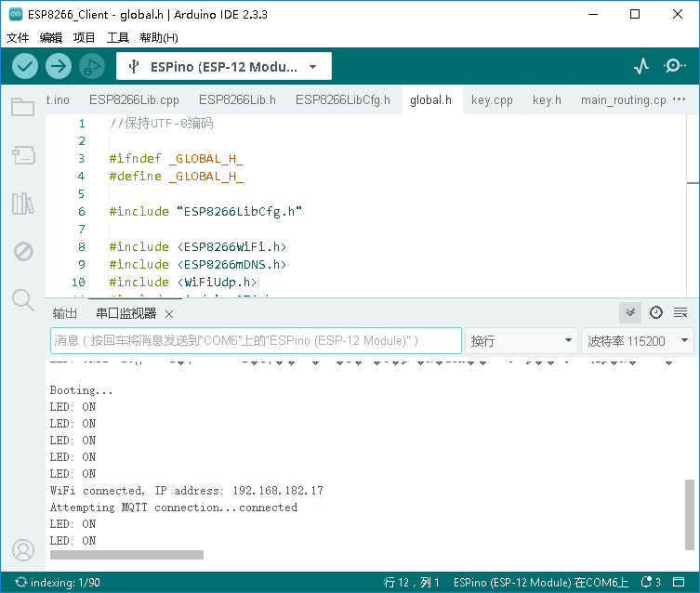Click the Verify sketch checkmark button
Screen dimensions: 700x593
[x=25, y=67]
